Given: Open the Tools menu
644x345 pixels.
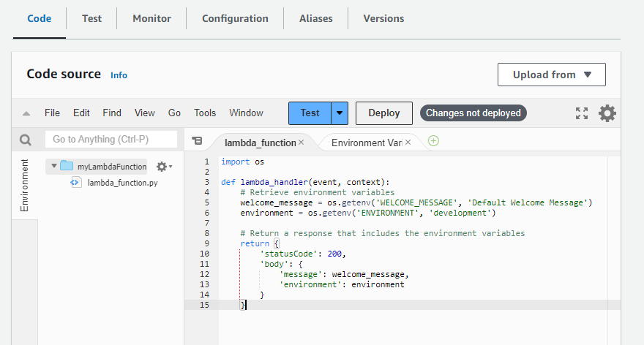Looking at the screenshot, I should point(205,113).
